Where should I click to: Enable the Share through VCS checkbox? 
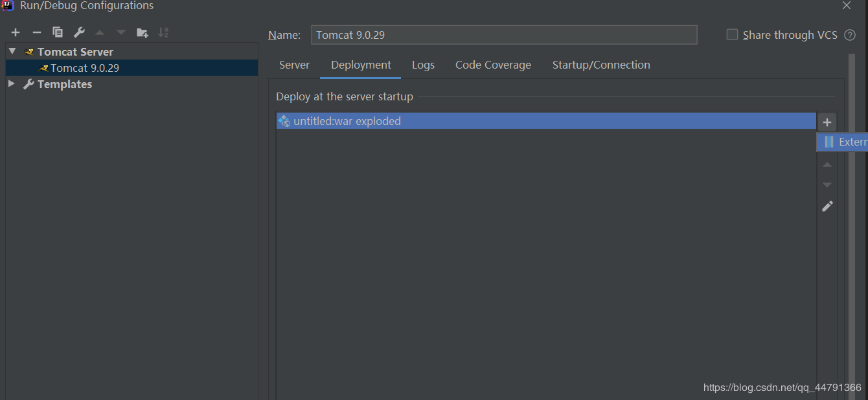pyautogui.click(x=732, y=35)
